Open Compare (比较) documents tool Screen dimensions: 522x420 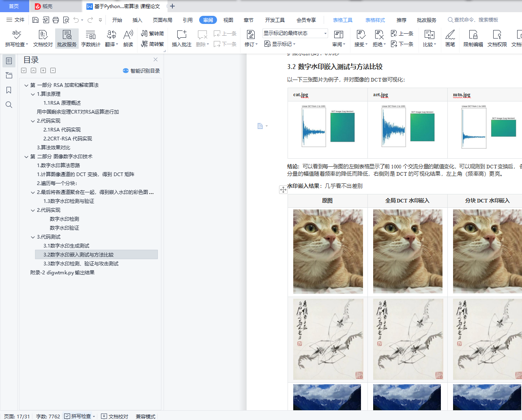point(429,39)
